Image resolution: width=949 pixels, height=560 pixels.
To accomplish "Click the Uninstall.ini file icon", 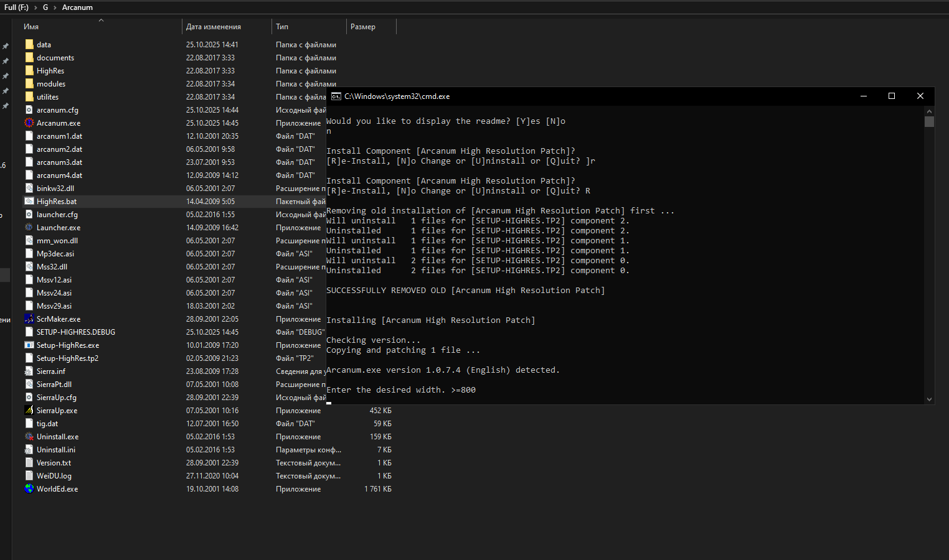I will [29, 450].
